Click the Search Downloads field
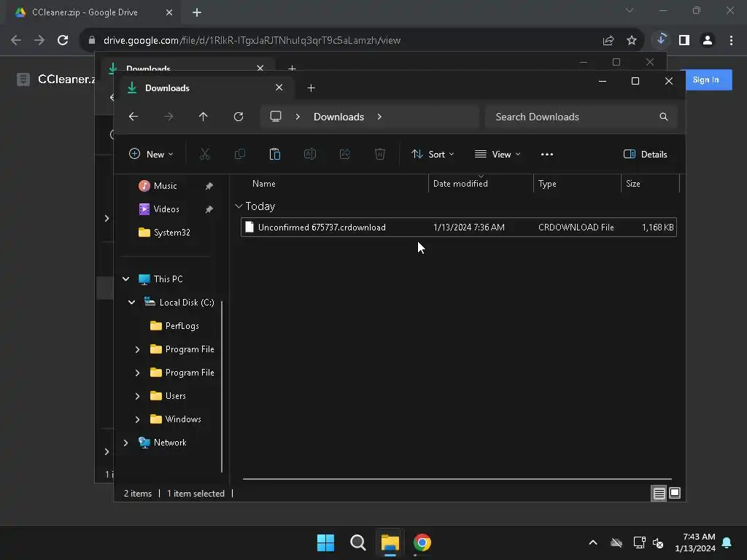Image resolution: width=747 pixels, height=560 pixels. (x=581, y=117)
